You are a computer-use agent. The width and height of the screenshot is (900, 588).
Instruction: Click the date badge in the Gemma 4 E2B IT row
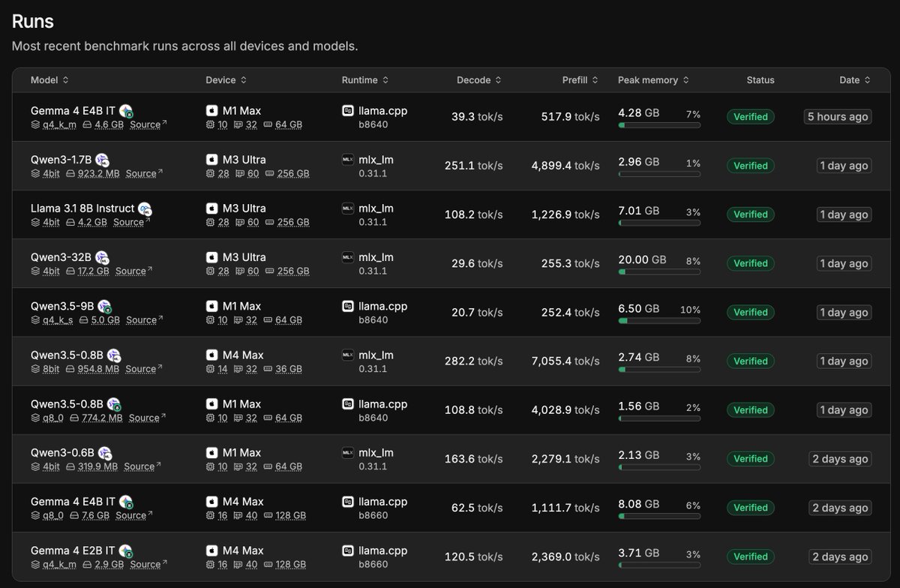(840, 556)
